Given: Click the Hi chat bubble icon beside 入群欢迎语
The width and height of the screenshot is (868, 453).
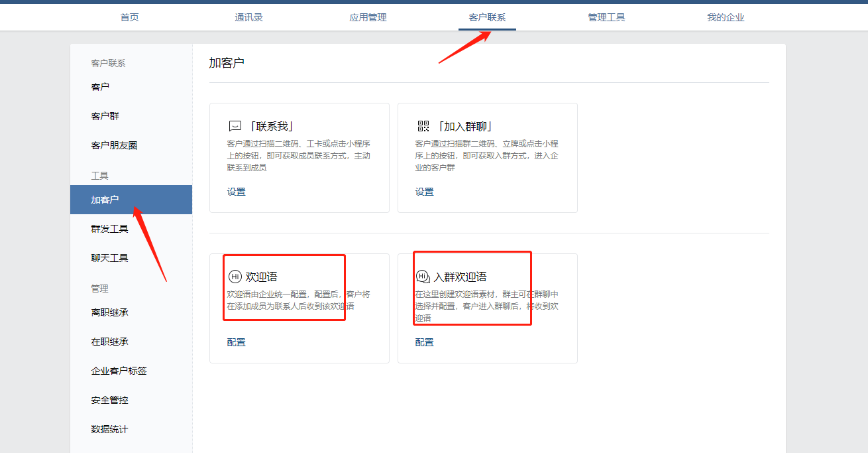Looking at the screenshot, I should point(423,277).
